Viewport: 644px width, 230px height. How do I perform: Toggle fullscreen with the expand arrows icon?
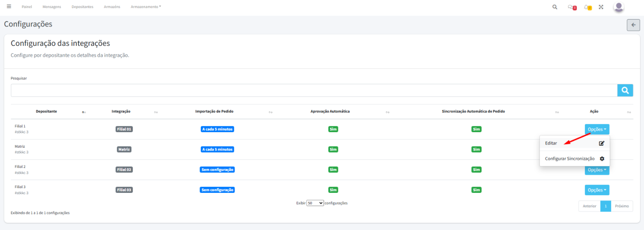(601, 7)
